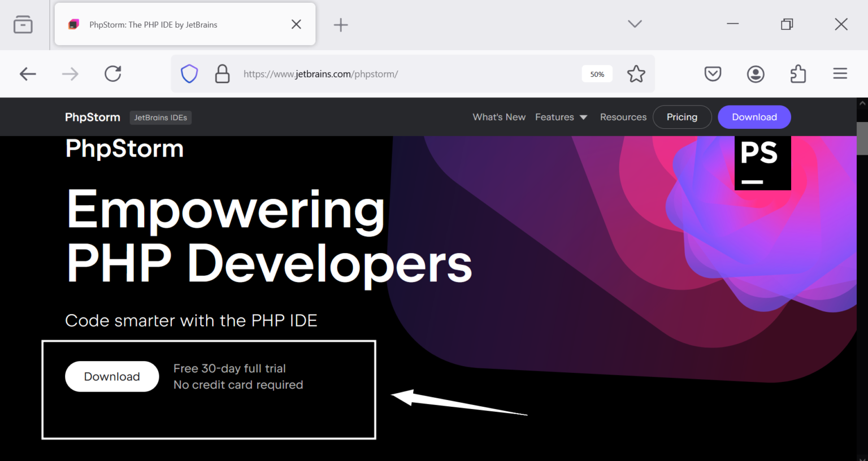Open the browser extensions icon
The height and width of the screenshot is (461, 868).
(x=798, y=73)
